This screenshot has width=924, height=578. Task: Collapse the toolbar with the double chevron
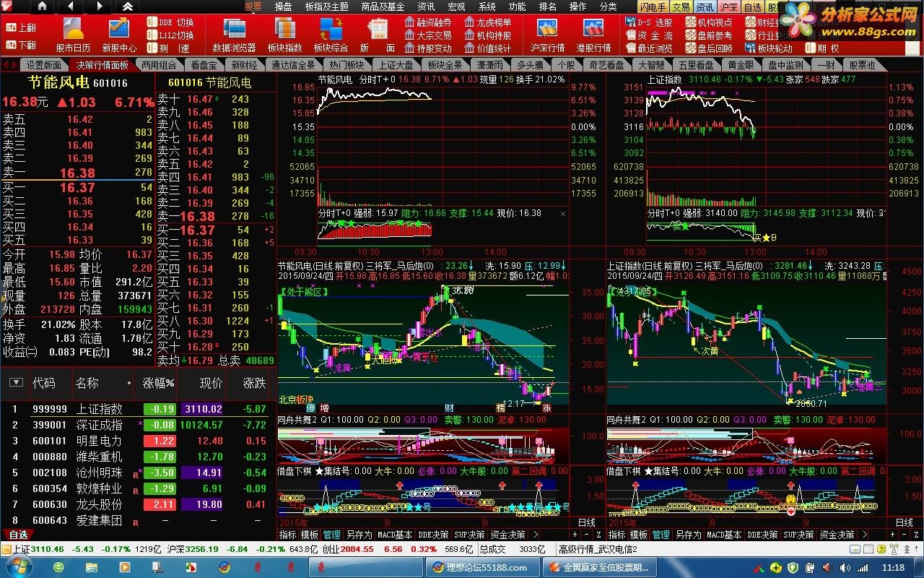tap(127, 7)
